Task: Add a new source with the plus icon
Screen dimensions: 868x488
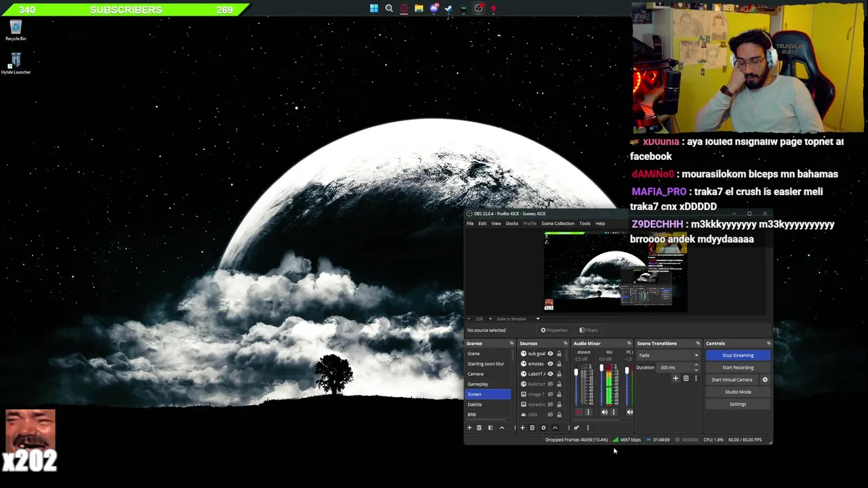Action: tap(522, 428)
